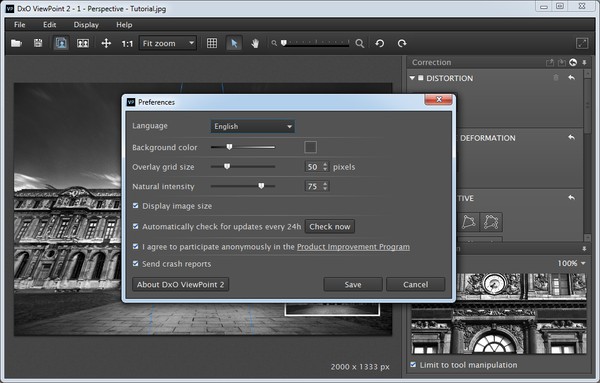Toggle automatic update check checkbox

point(135,227)
